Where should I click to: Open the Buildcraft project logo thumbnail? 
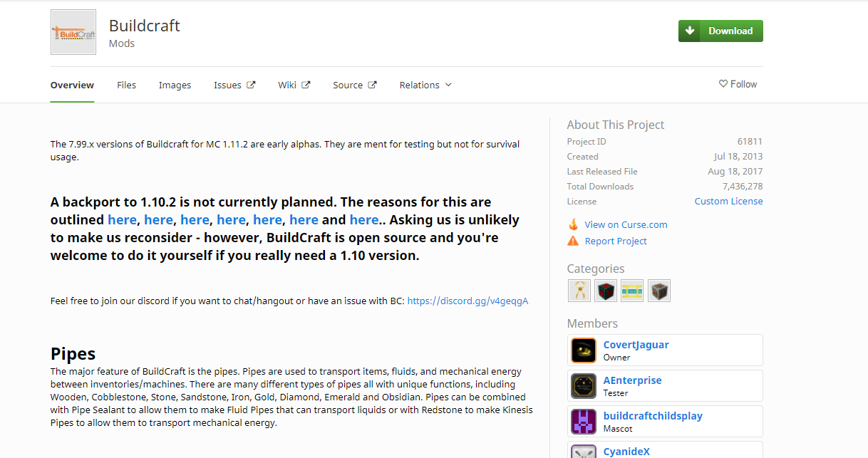click(x=73, y=32)
